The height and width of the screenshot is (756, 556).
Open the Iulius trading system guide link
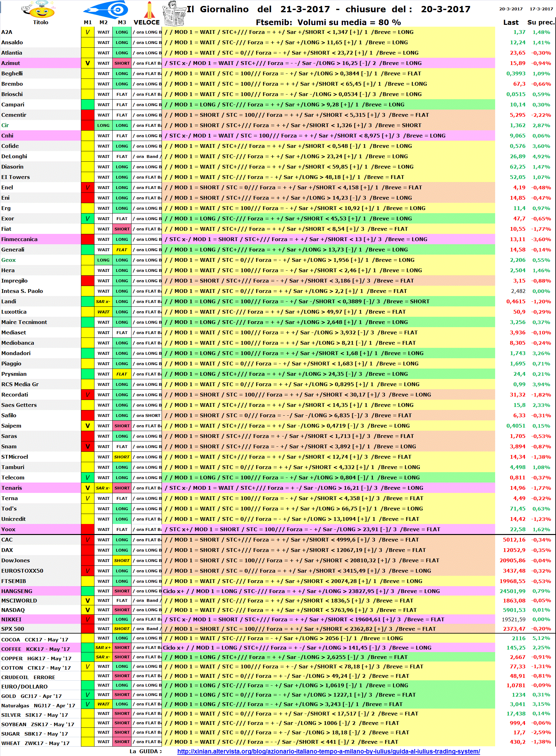329,751
